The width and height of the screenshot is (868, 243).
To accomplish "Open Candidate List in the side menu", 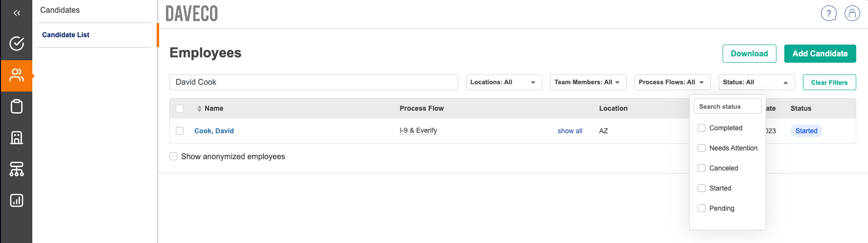I will pos(66,35).
